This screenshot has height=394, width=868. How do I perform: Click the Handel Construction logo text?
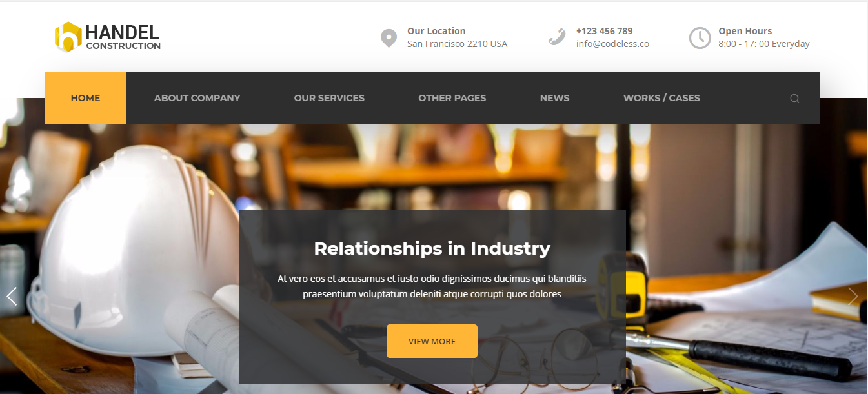click(123, 37)
